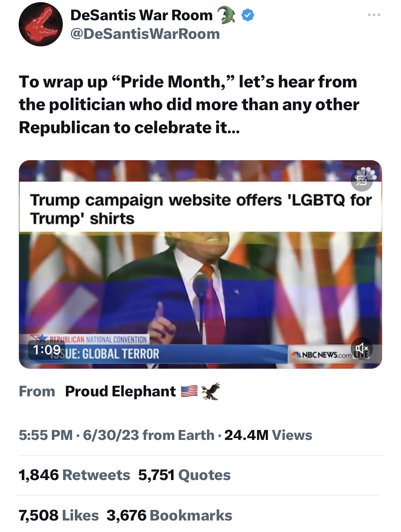401x532 pixels.
Task: Open the three-dot more options menu
Action: pos(374,15)
